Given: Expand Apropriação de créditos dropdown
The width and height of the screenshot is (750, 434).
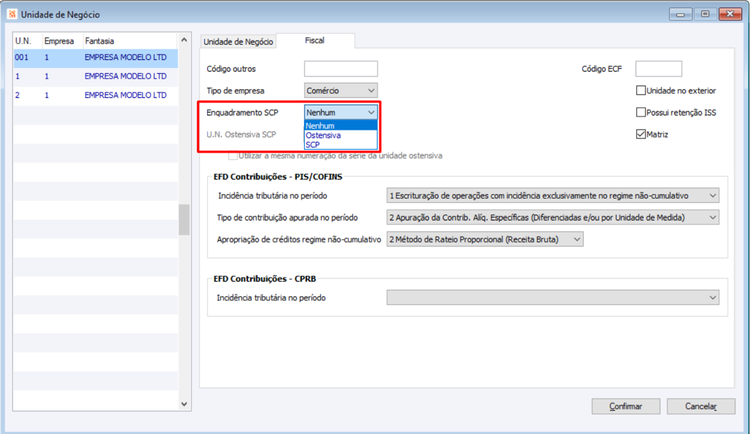Looking at the screenshot, I should coord(485,239).
